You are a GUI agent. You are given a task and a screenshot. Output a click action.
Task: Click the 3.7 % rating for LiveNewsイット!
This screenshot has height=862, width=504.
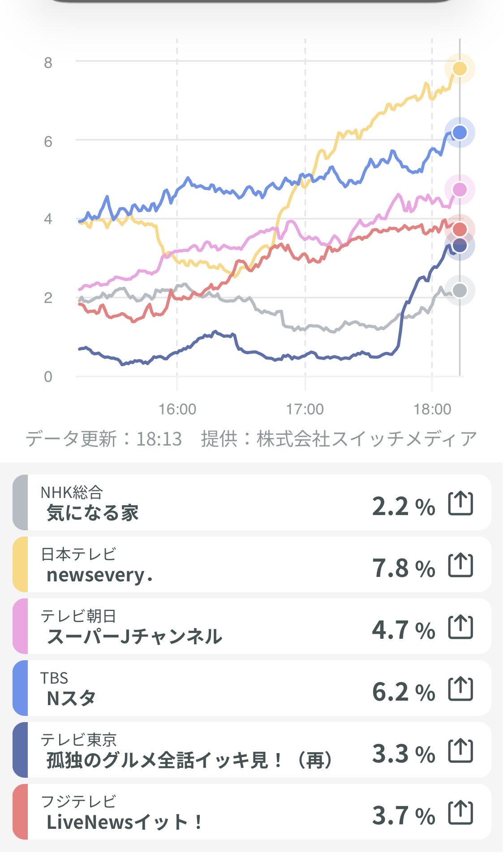point(403,815)
